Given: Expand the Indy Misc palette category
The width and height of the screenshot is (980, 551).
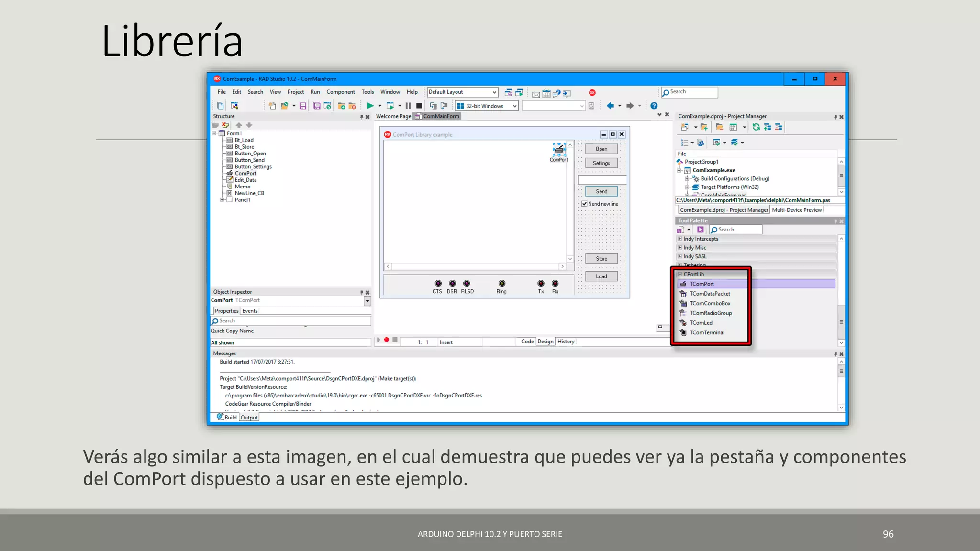Looking at the screenshot, I should pyautogui.click(x=680, y=248).
